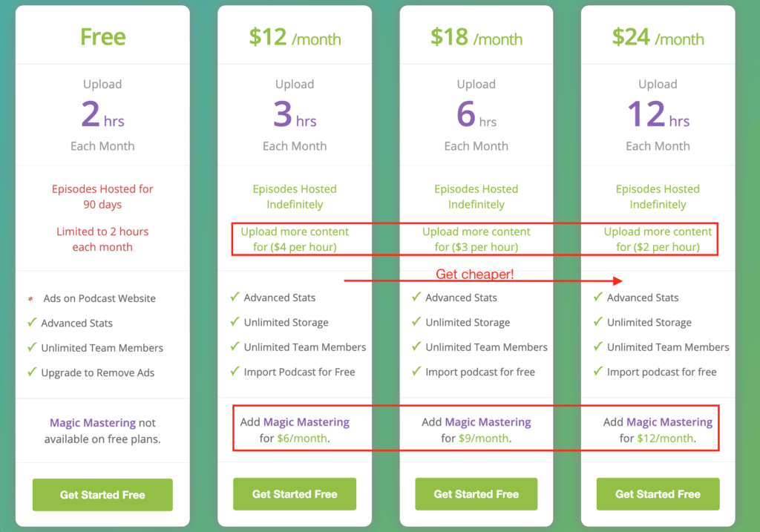Click Get Started Free under $12 plan
Viewport: 760px width, 532px height.
pyautogui.click(x=295, y=494)
